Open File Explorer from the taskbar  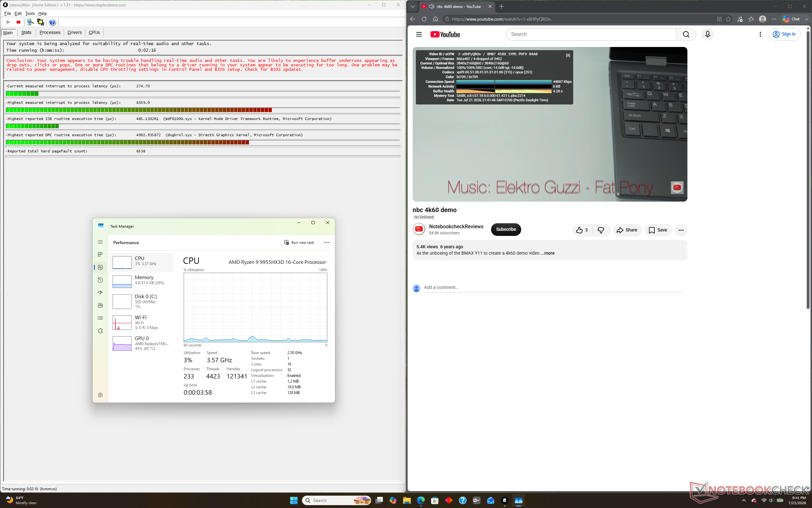[x=407, y=501]
